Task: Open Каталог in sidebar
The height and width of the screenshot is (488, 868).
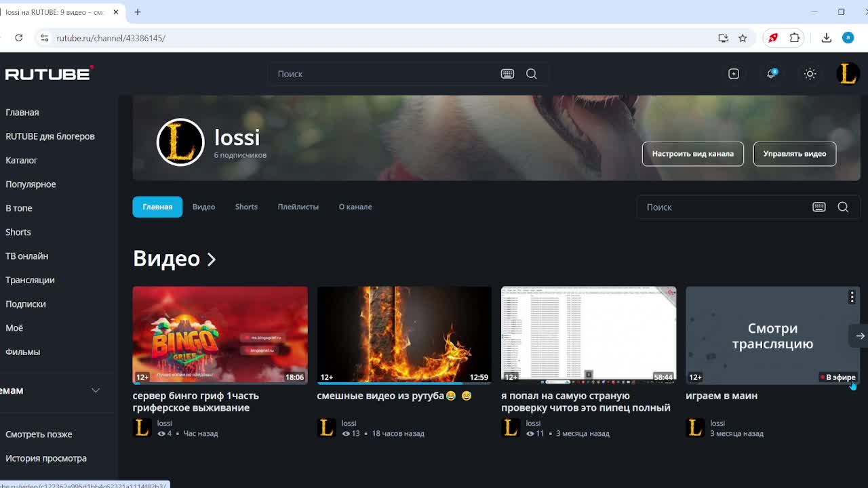Action: point(22,161)
